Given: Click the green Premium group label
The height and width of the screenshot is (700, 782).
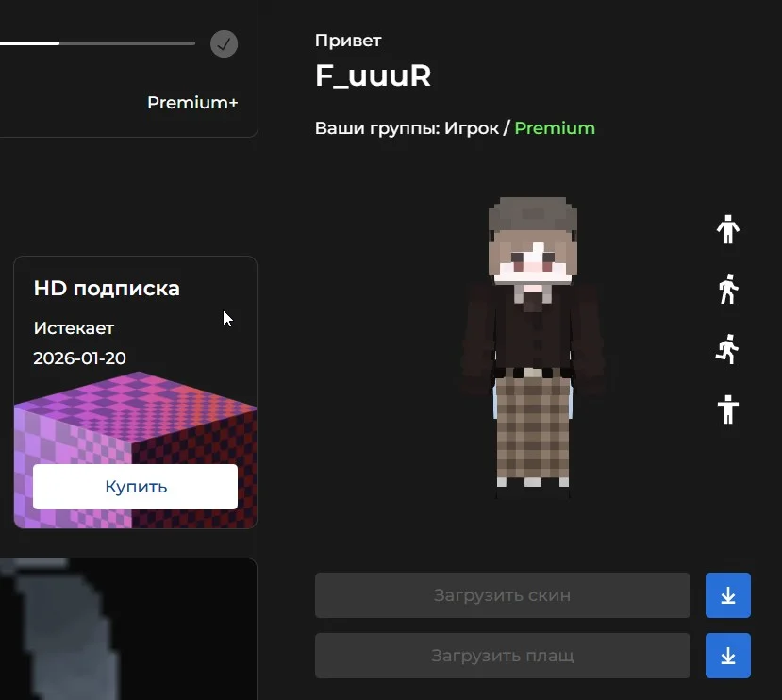Looking at the screenshot, I should click(555, 128).
